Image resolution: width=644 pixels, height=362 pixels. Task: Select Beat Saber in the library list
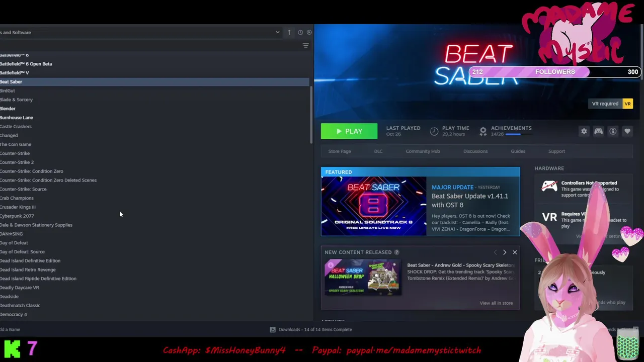[154, 81]
